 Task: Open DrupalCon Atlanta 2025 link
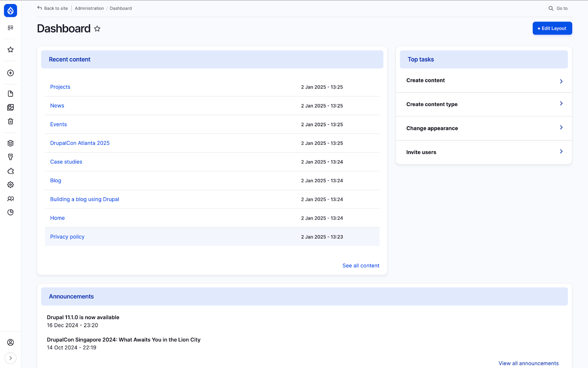tap(80, 143)
